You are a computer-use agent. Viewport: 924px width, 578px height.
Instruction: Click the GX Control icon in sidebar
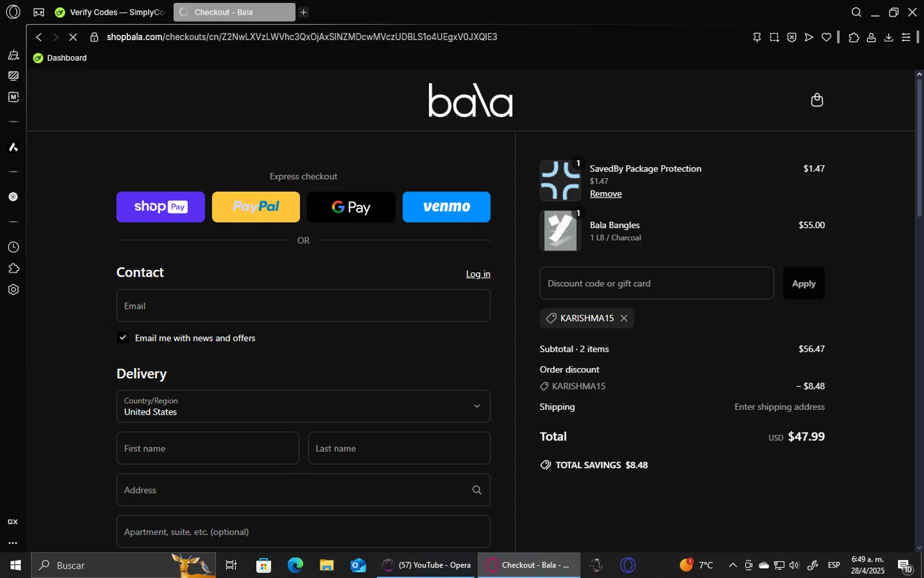click(x=12, y=522)
